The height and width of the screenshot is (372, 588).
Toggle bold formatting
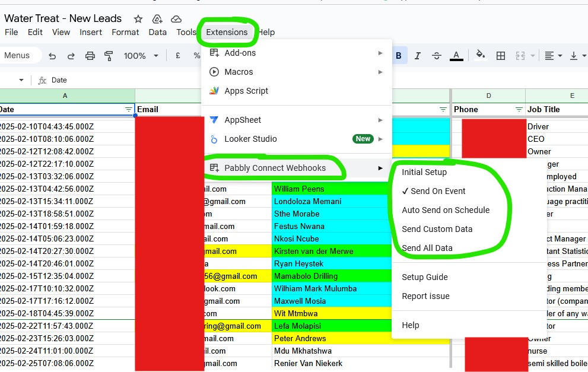[399, 56]
